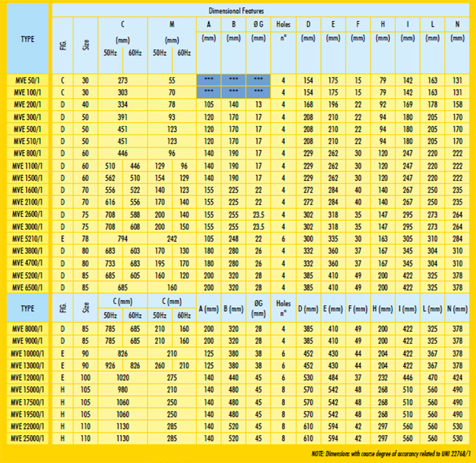Viewport: 476px width, 463px height.
Task: Select the E value 196 in the MVE 200/1 row
Action: coord(333,105)
